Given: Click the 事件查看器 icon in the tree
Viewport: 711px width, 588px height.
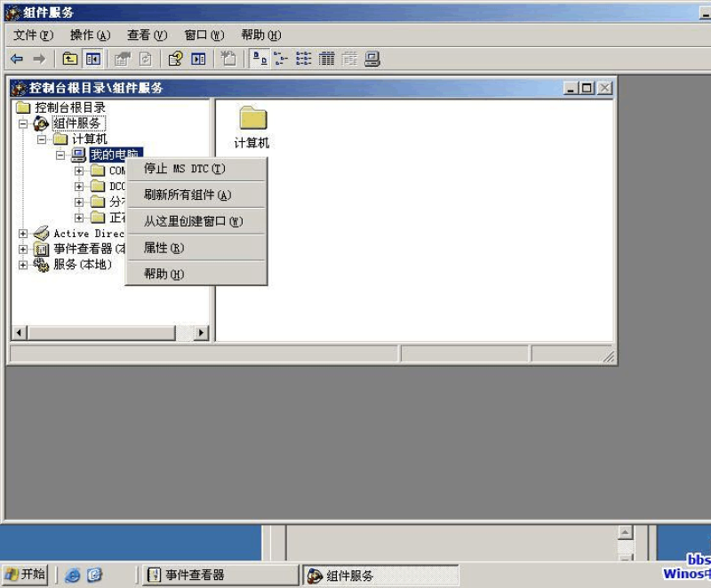Looking at the screenshot, I should pyautogui.click(x=41, y=250).
